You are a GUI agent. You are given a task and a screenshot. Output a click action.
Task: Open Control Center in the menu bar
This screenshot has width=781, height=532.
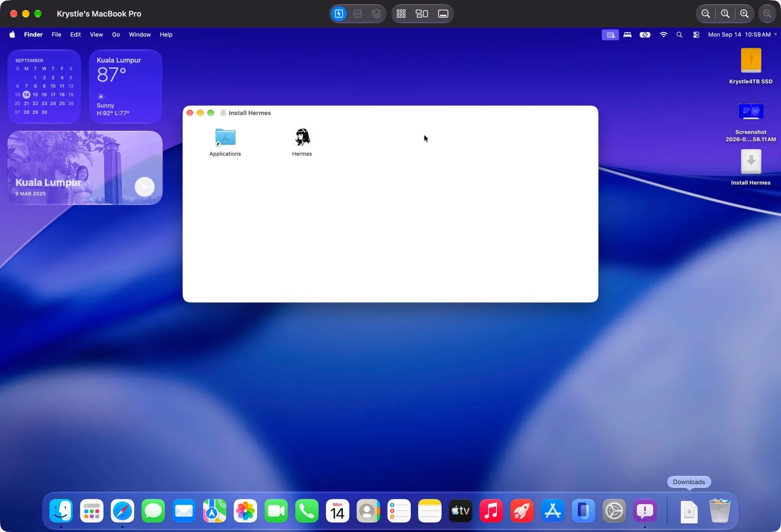(696, 35)
